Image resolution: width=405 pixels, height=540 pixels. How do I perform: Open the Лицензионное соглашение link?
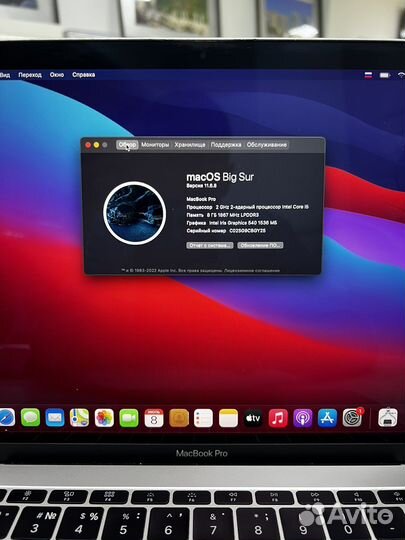coord(252,271)
